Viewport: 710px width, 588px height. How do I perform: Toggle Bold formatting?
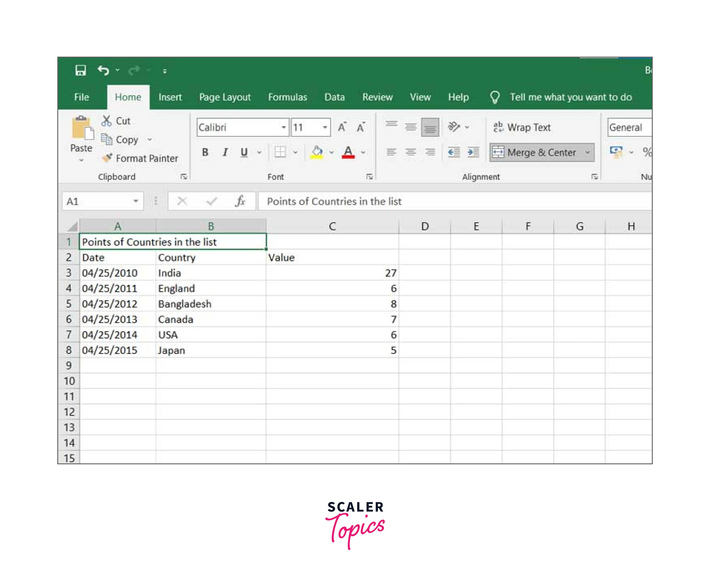coord(205,152)
